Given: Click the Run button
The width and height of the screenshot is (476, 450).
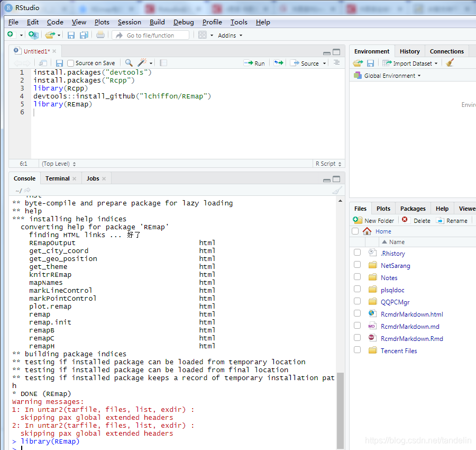Looking at the screenshot, I should tap(254, 63).
